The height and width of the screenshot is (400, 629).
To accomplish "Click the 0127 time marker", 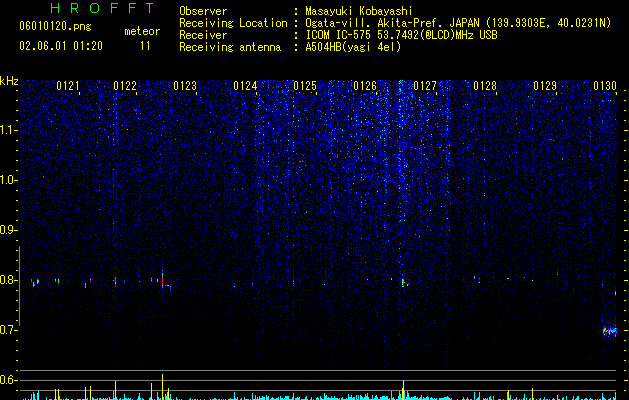I will 425,86.
